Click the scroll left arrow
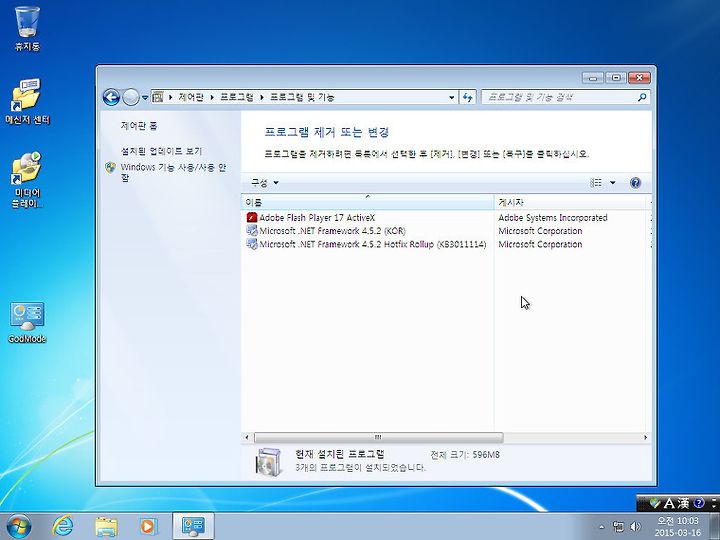The width and height of the screenshot is (720, 540). pos(247,438)
